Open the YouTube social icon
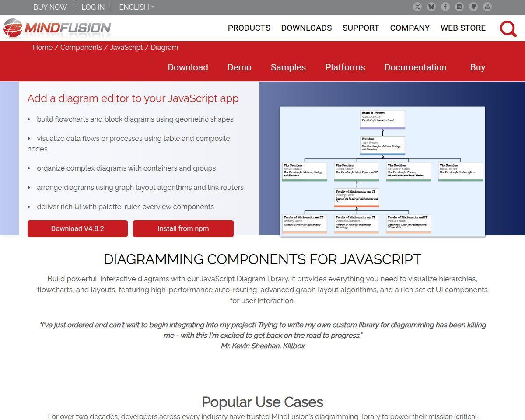 (487, 7)
